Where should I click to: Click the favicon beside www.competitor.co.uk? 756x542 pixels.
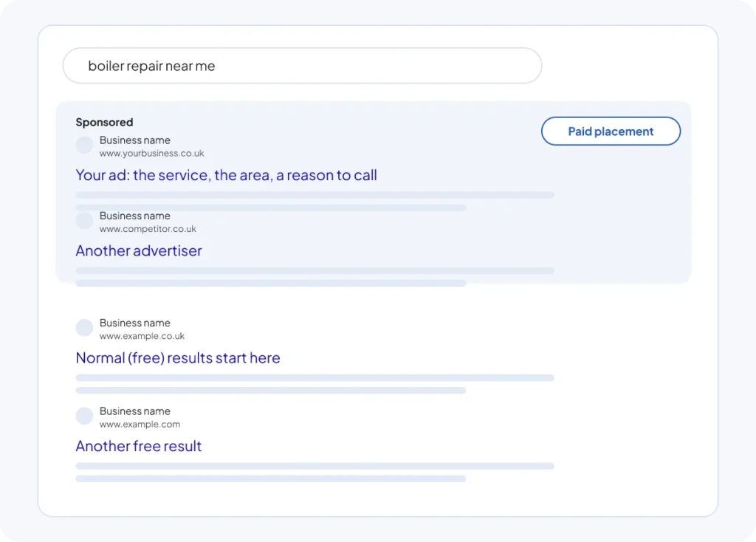coord(84,220)
